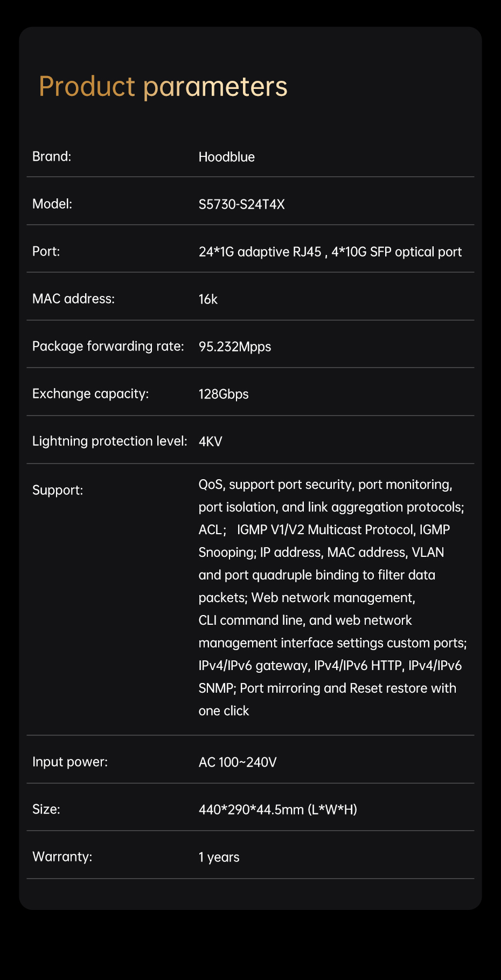This screenshot has height=980, width=501.
Task: Click the Warranty label
Action: pyautogui.click(x=62, y=857)
